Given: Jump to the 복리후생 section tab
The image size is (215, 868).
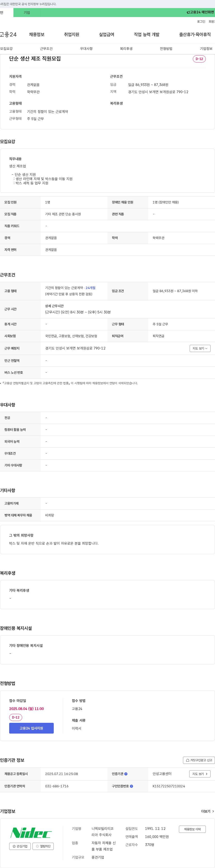Looking at the screenshot, I should click(x=126, y=49).
